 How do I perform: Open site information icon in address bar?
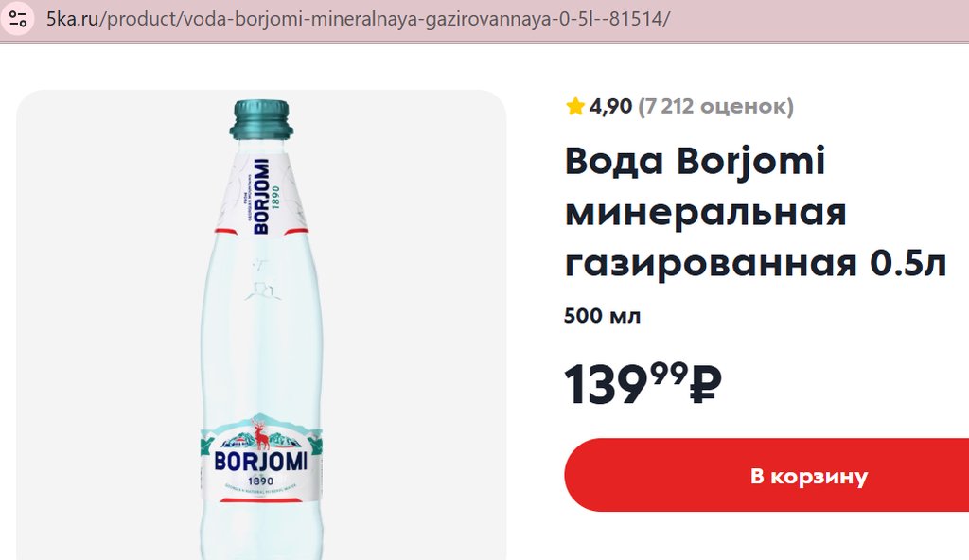coord(18,19)
